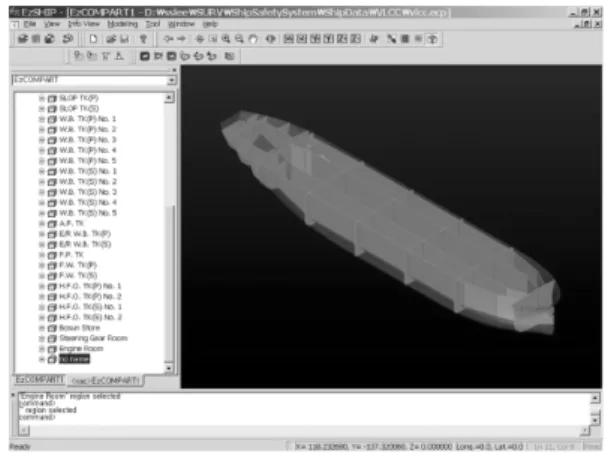Expand the Engine Room tree node
The image size is (605, 456).
(42, 349)
